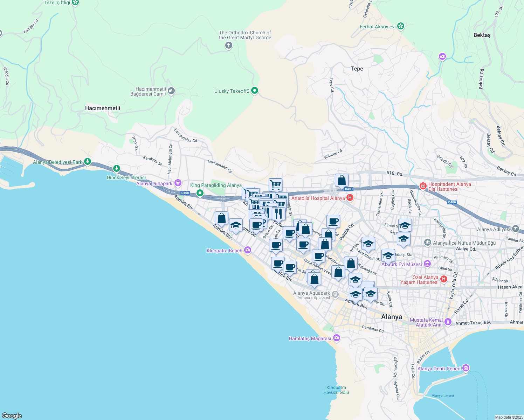The image size is (524, 420).
Task: Open the Map data ©2025 attribution
Action: tap(509, 417)
